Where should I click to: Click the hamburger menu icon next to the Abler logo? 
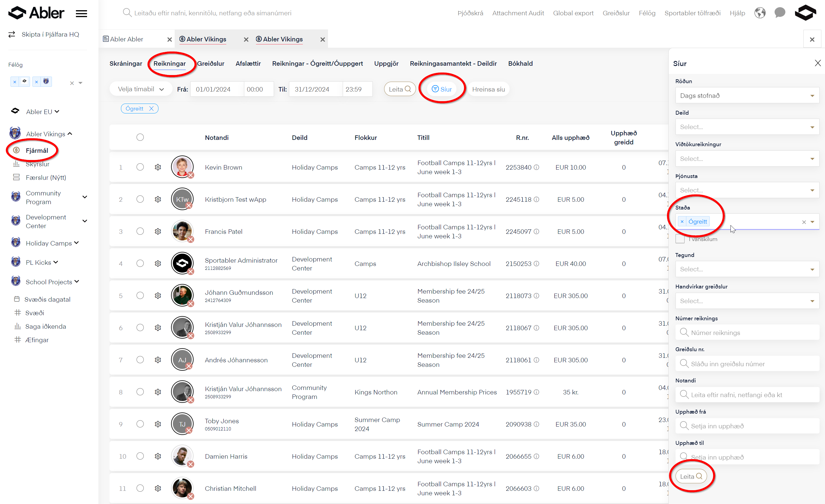pos(81,14)
